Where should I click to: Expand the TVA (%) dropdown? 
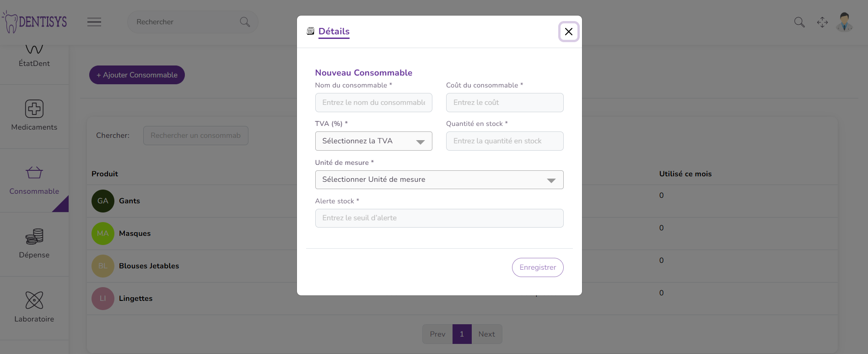click(373, 141)
